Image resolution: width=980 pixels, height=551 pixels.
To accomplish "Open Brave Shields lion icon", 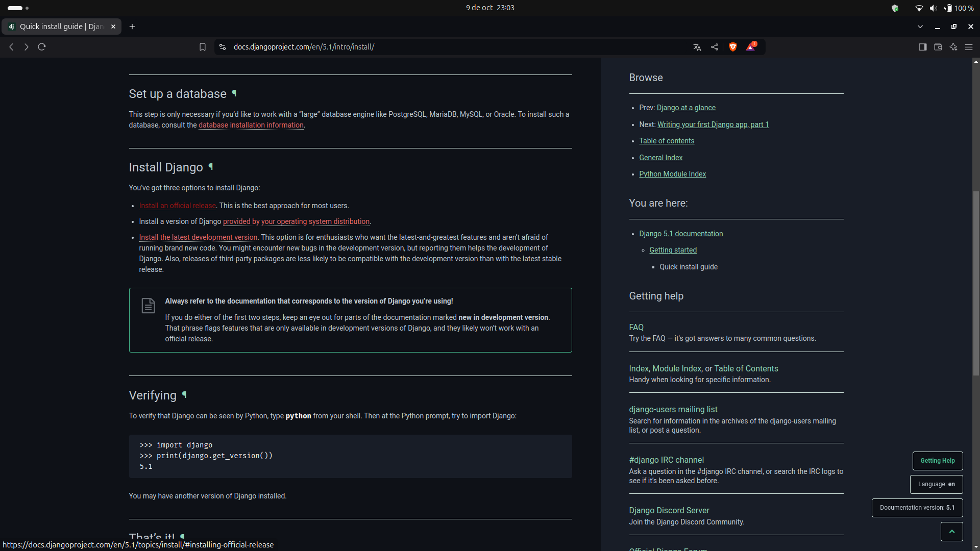I will 733,47.
